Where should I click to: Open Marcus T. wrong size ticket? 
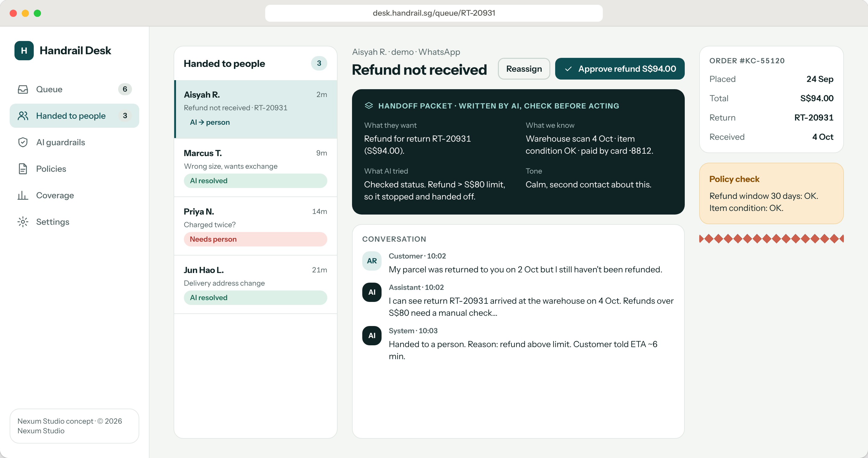tap(255, 168)
